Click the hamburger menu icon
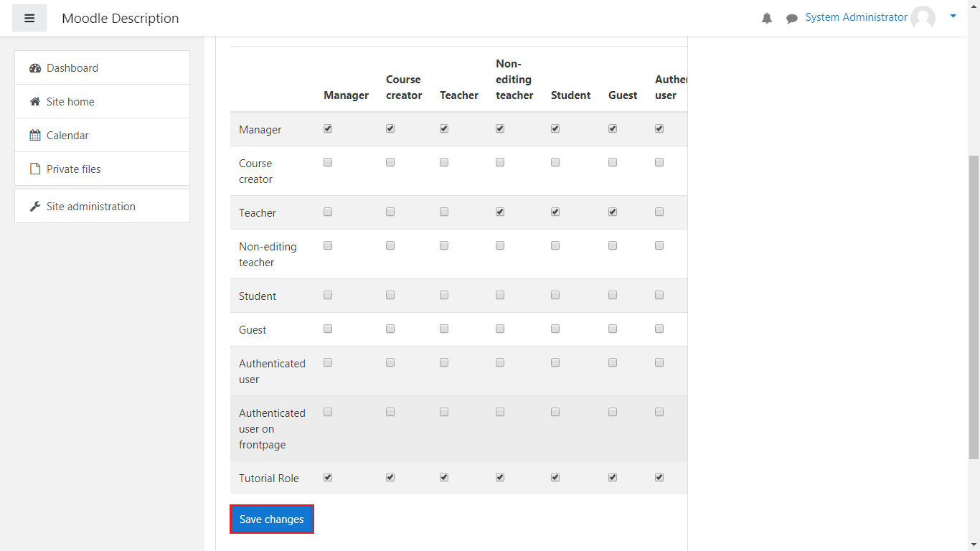Image resolution: width=980 pixels, height=551 pixels. [29, 18]
